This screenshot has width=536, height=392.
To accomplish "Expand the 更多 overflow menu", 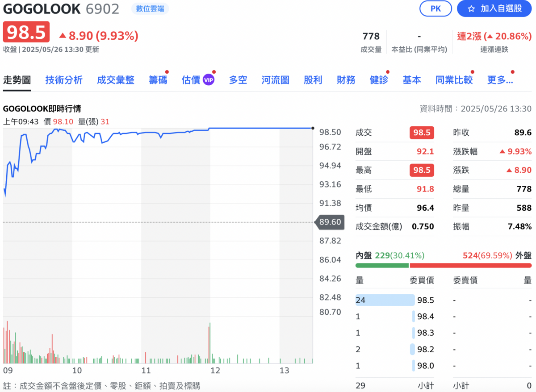I will [501, 79].
